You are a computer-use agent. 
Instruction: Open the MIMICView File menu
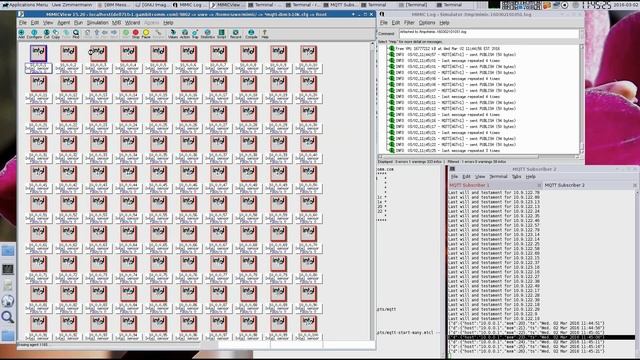23,23
